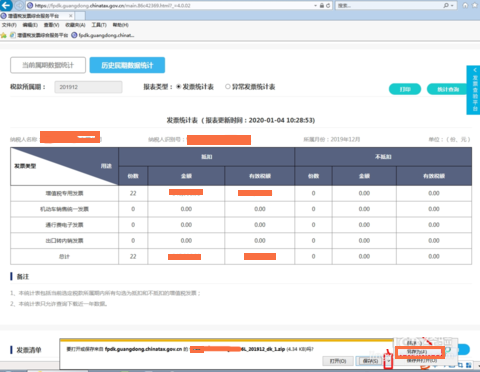The height and width of the screenshot is (372, 480).
Task: Click the 增值税专用发票 row label
Action: pos(64,193)
